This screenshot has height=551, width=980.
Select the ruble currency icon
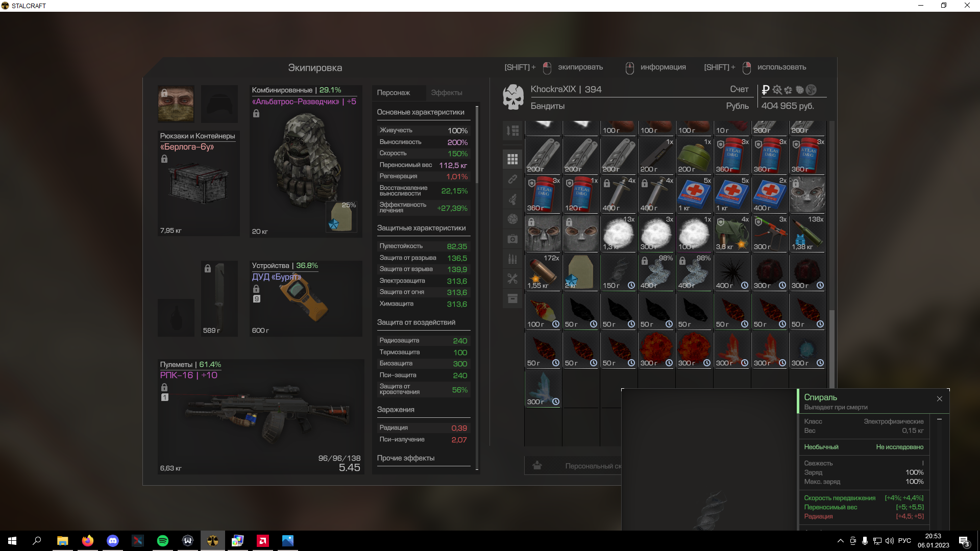(765, 90)
